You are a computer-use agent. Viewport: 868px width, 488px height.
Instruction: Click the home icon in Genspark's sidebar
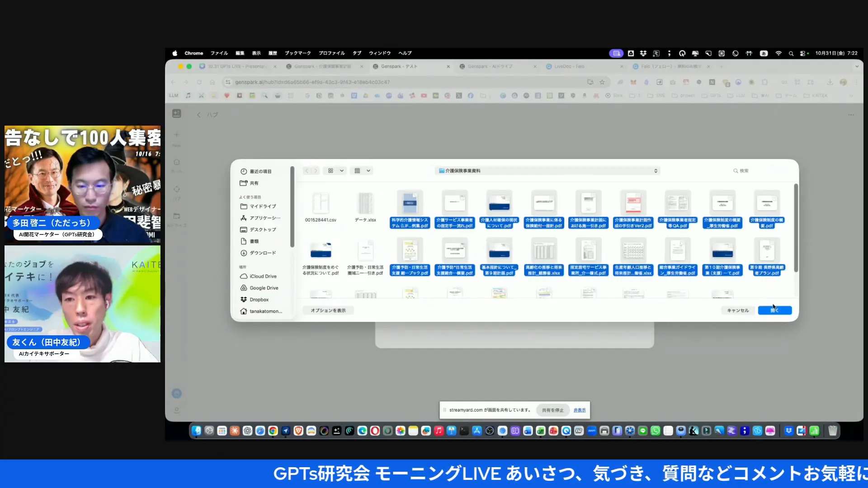pos(177,162)
